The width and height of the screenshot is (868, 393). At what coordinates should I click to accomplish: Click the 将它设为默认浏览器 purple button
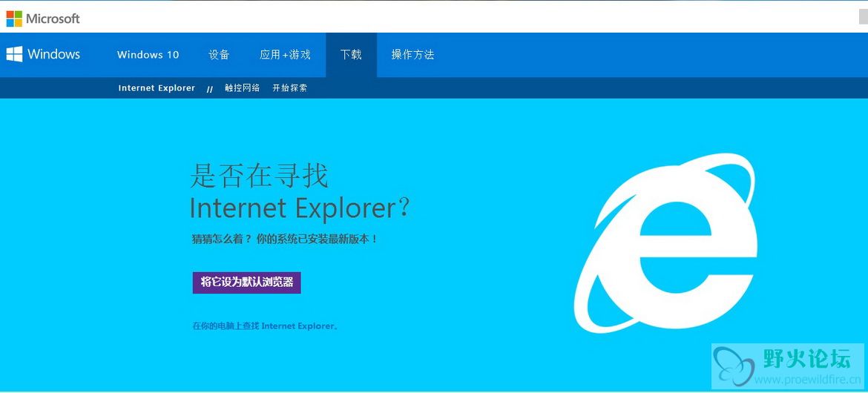(x=247, y=283)
